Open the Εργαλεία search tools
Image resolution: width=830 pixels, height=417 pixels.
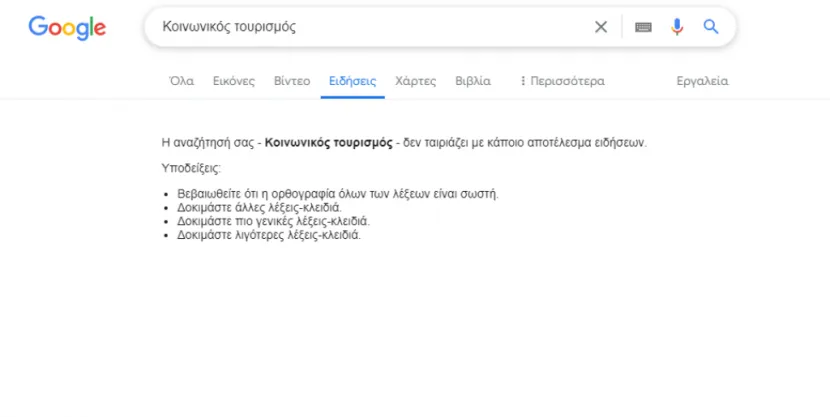[702, 81]
